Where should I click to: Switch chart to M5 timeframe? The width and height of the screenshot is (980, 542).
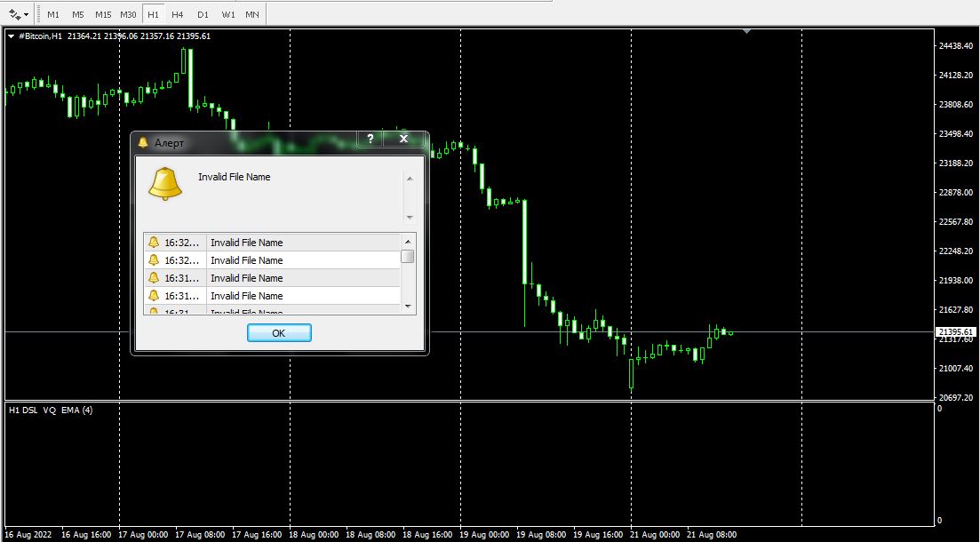(77, 13)
